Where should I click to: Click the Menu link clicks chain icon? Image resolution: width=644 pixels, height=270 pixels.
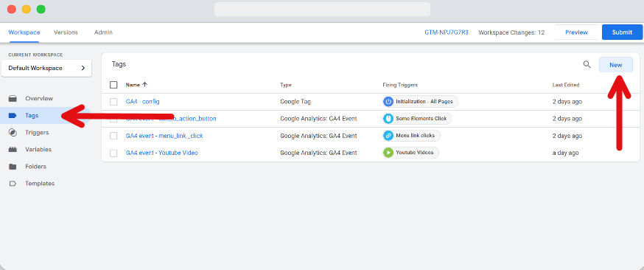(388, 136)
